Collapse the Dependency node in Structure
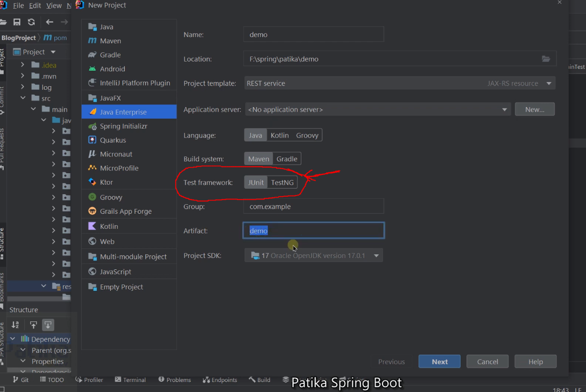586x392 pixels. 13,339
